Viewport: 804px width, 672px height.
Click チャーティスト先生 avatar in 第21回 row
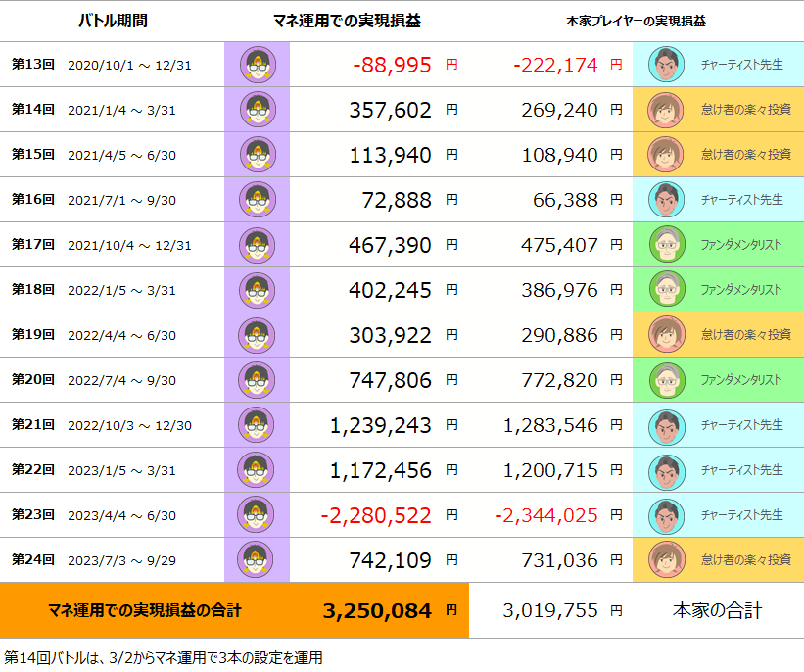tap(666, 425)
